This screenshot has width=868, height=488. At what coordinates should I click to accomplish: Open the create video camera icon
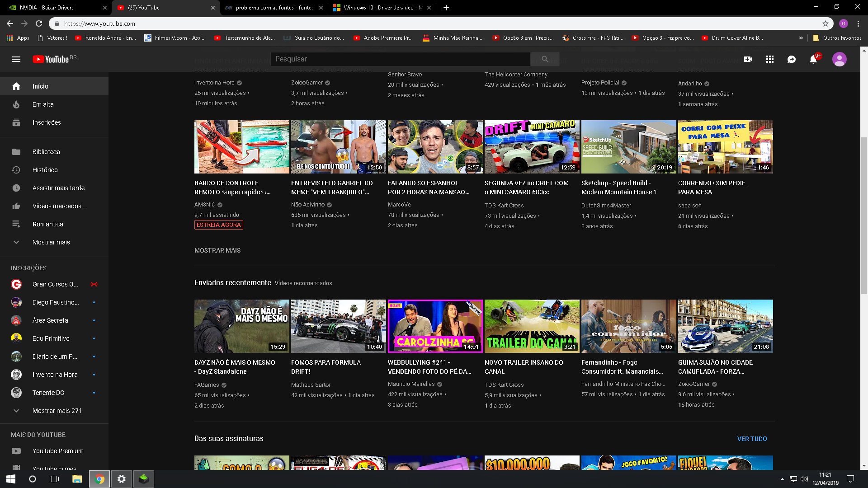coord(748,59)
